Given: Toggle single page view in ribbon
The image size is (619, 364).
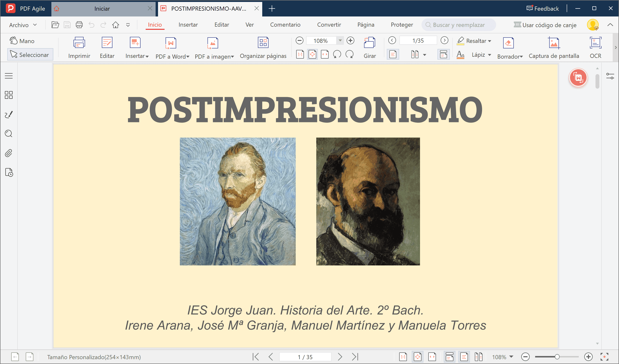Looking at the screenshot, I should [x=393, y=54].
